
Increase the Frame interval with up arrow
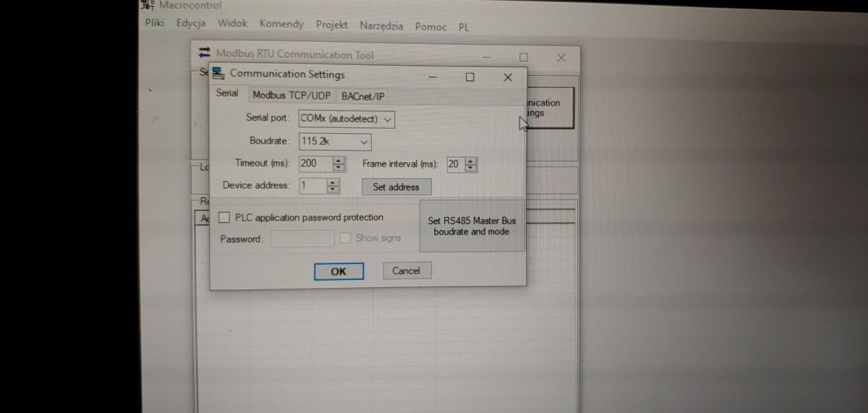pyautogui.click(x=471, y=161)
